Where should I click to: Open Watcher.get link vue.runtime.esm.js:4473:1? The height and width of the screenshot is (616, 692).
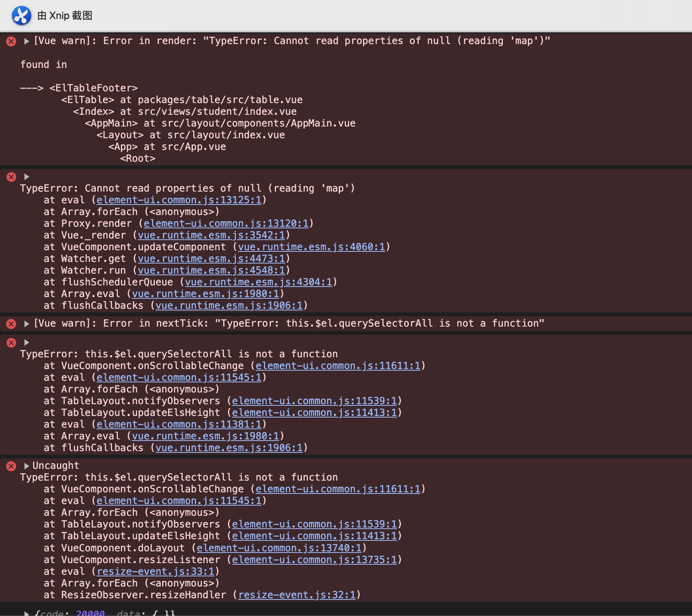211,259
